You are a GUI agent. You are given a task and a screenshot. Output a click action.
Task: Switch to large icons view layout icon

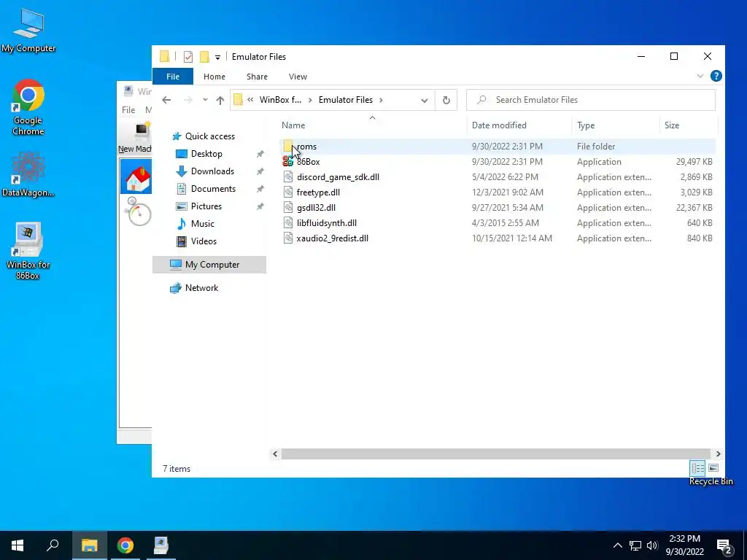point(713,468)
